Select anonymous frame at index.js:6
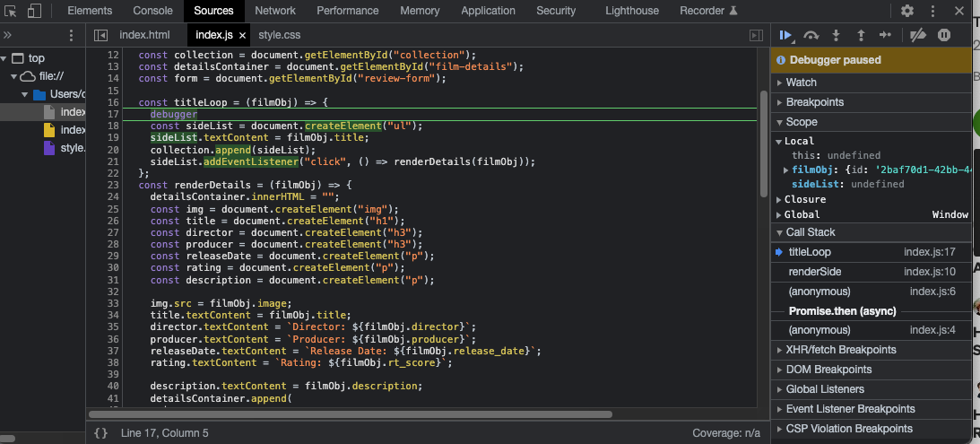This screenshot has width=980, height=444. (x=872, y=292)
